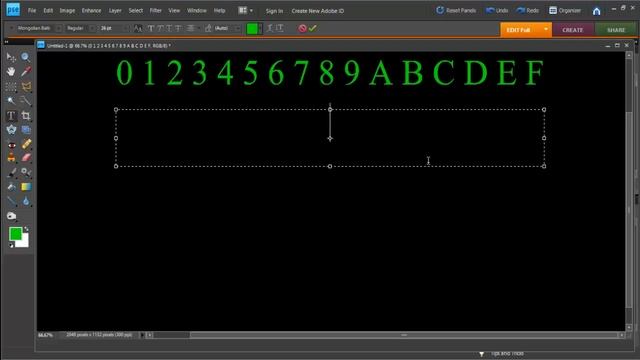
Task: Open the Mongolian Baiti font family dropdown
Action: tap(59, 28)
